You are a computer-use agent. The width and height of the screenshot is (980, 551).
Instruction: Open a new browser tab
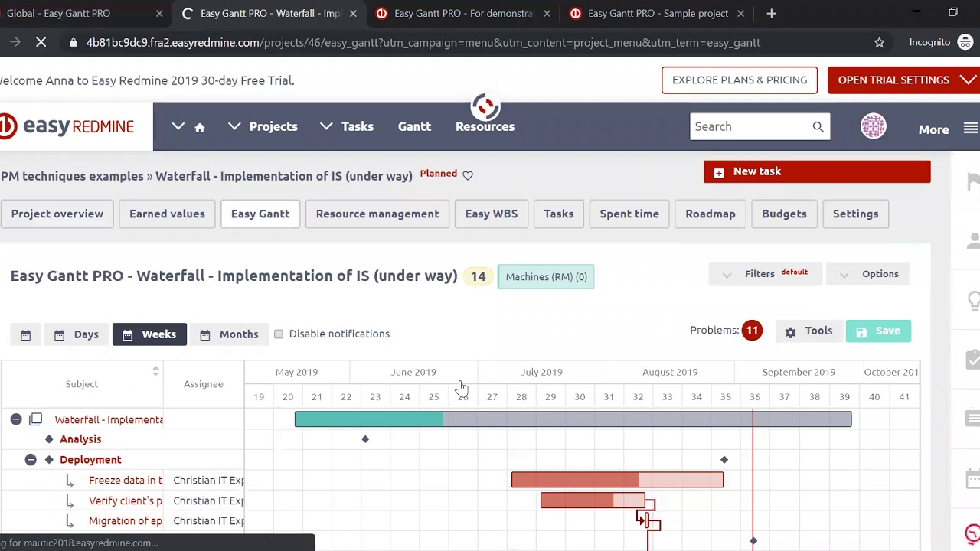coord(771,13)
